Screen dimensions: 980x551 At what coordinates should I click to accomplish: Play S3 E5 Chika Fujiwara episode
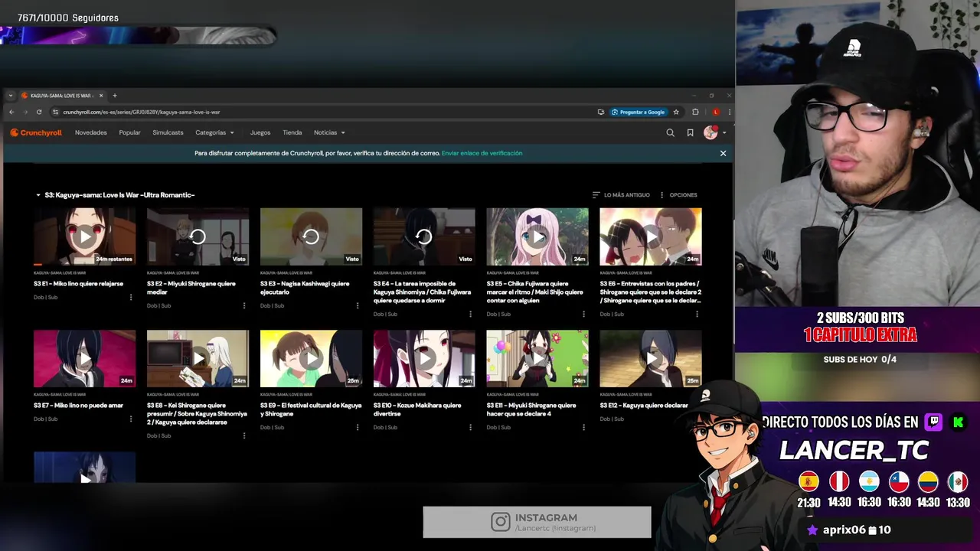tap(537, 236)
